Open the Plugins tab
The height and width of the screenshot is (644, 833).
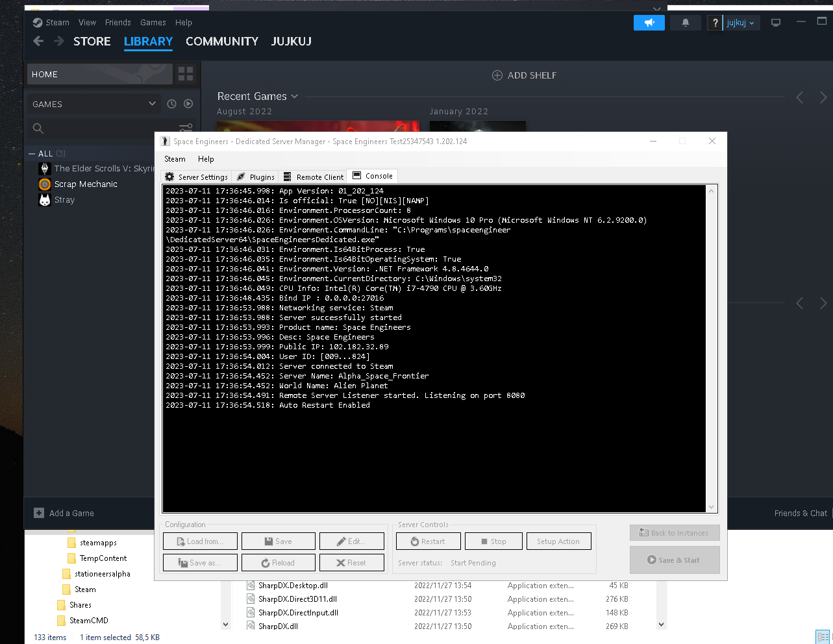(x=256, y=177)
